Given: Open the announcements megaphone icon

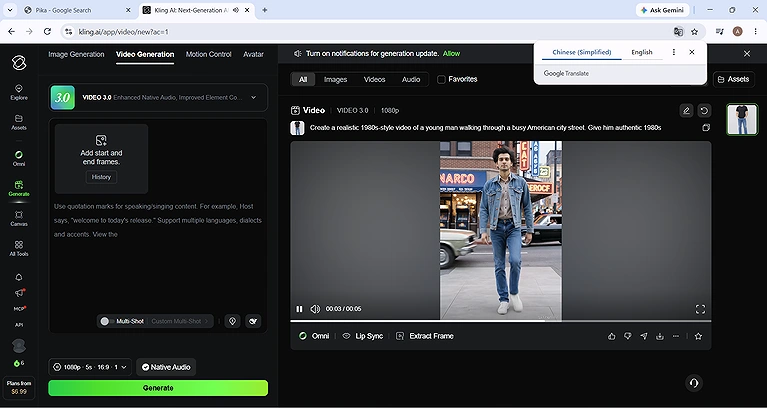Looking at the screenshot, I should [x=19, y=293].
